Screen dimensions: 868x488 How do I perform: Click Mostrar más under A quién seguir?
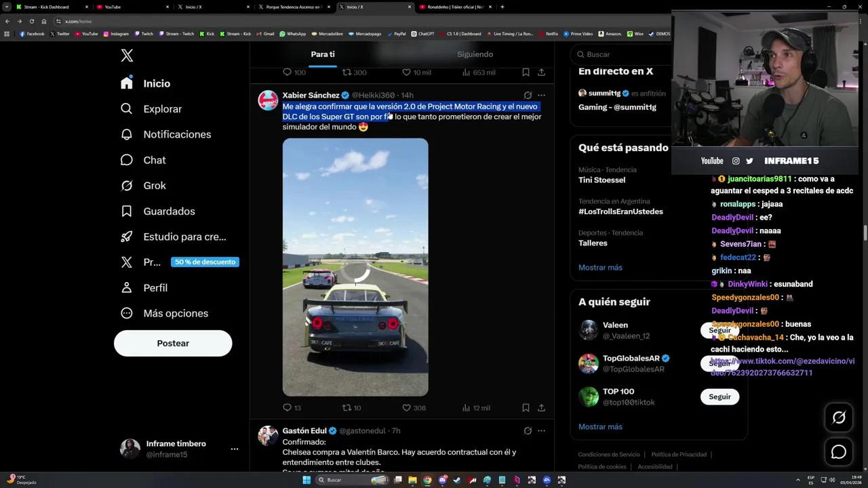tap(600, 427)
